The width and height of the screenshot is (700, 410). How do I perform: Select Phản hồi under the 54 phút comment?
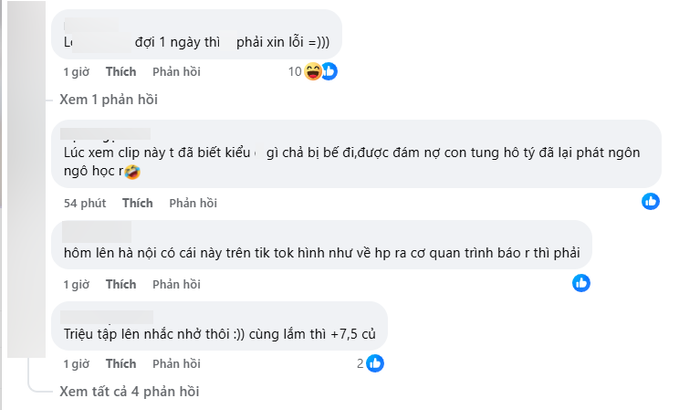[193, 203]
